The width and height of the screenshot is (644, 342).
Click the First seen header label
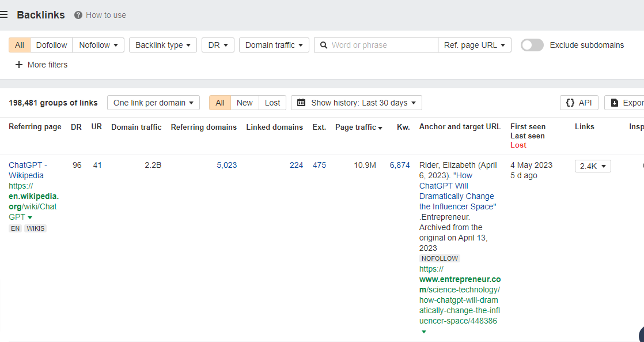coord(528,127)
